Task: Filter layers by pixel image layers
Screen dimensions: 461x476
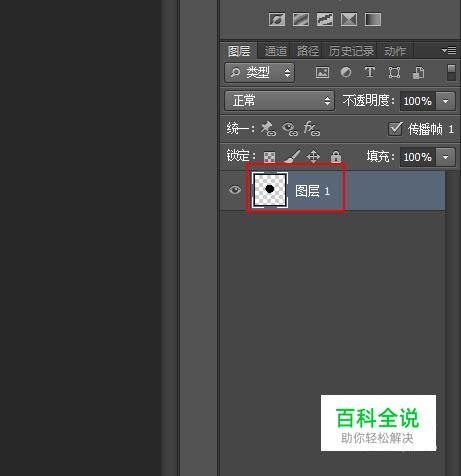Action: 322,72
